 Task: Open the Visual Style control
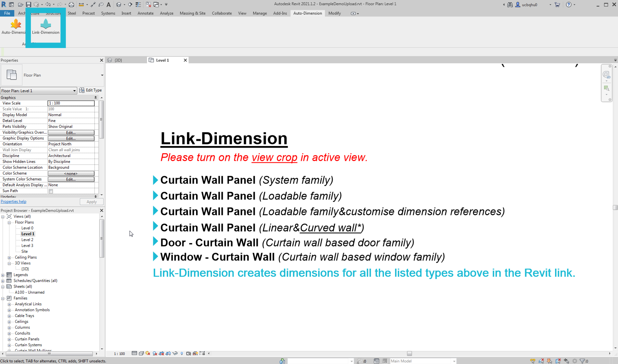click(141, 353)
